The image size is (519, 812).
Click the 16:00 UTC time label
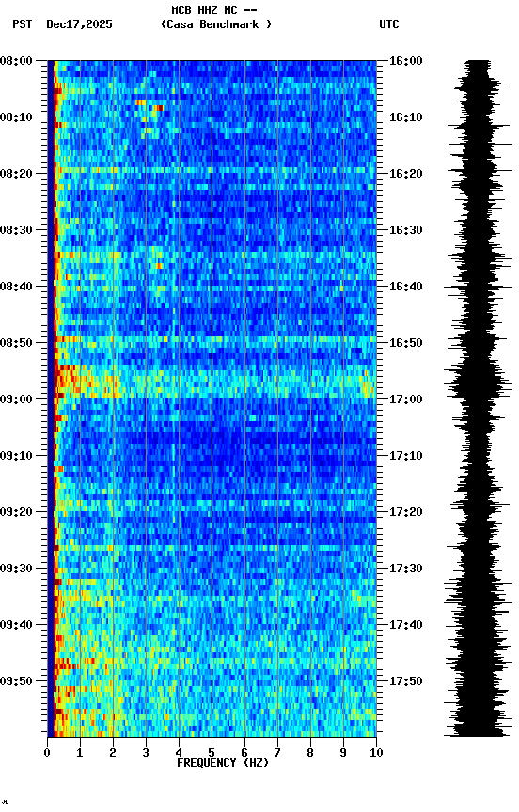pyautogui.click(x=406, y=61)
